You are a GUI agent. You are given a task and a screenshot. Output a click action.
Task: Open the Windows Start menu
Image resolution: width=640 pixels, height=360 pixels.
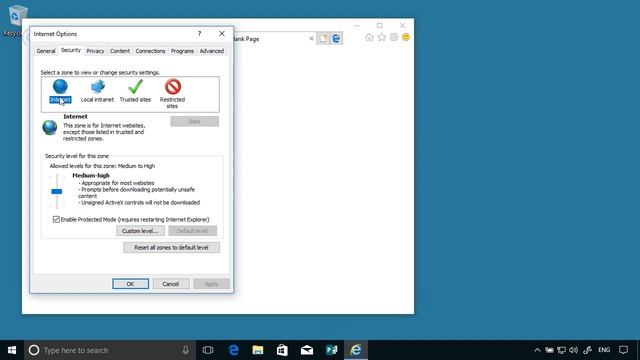point(12,350)
